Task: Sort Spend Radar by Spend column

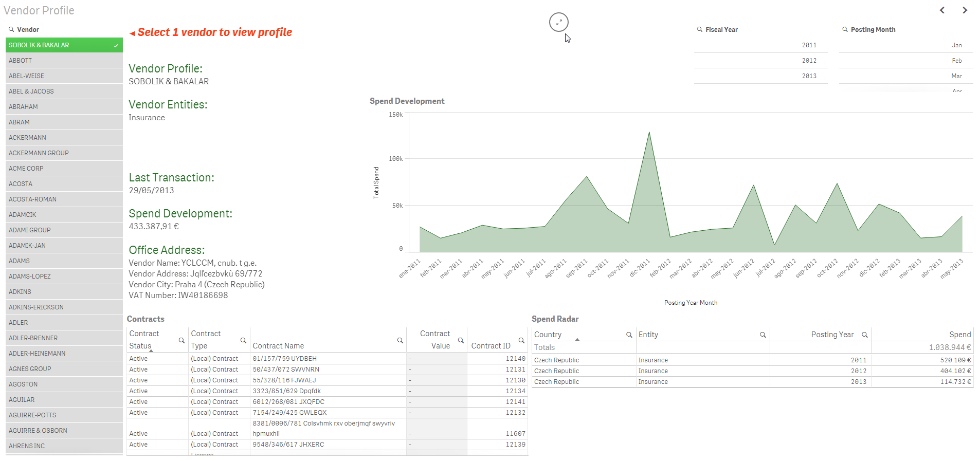Action: 959,335
